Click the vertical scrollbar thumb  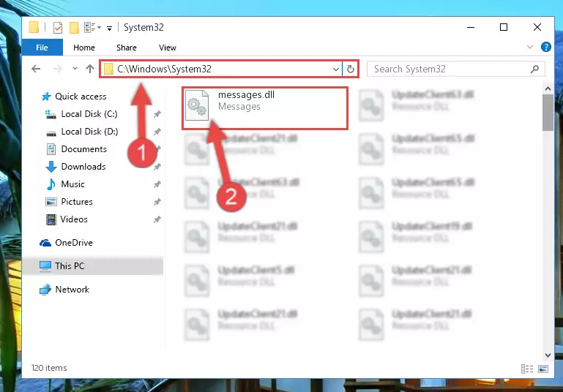(x=548, y=113)
